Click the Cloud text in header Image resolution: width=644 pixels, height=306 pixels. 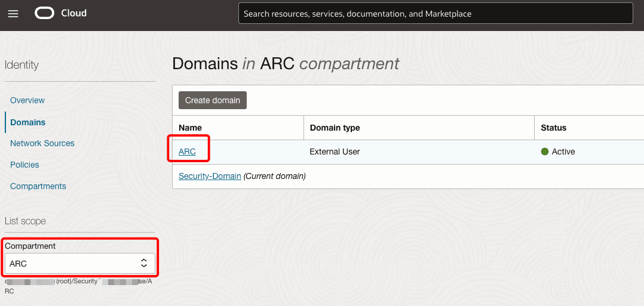(74, 13)
